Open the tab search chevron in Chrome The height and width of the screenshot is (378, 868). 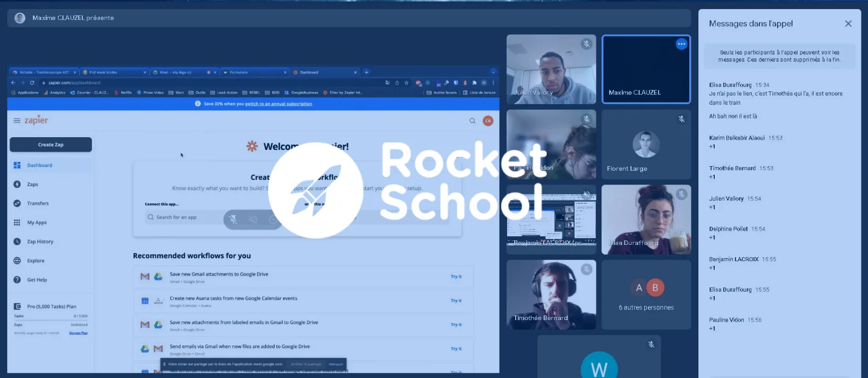(x=493, y=72)
